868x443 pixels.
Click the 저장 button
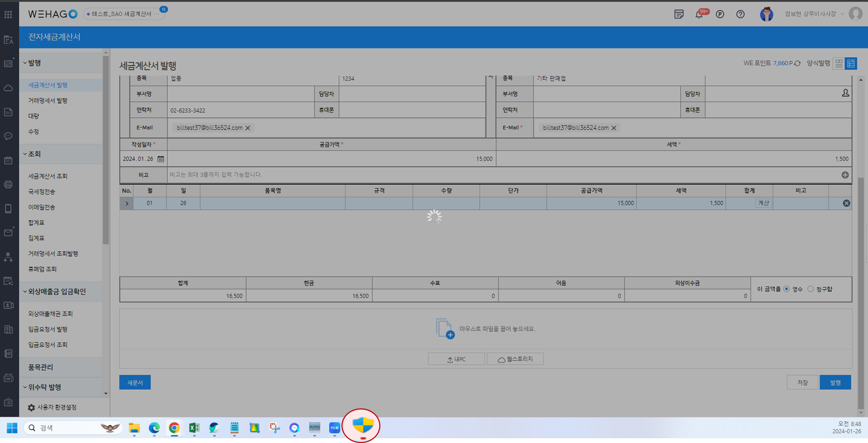(x=802, y=382)
